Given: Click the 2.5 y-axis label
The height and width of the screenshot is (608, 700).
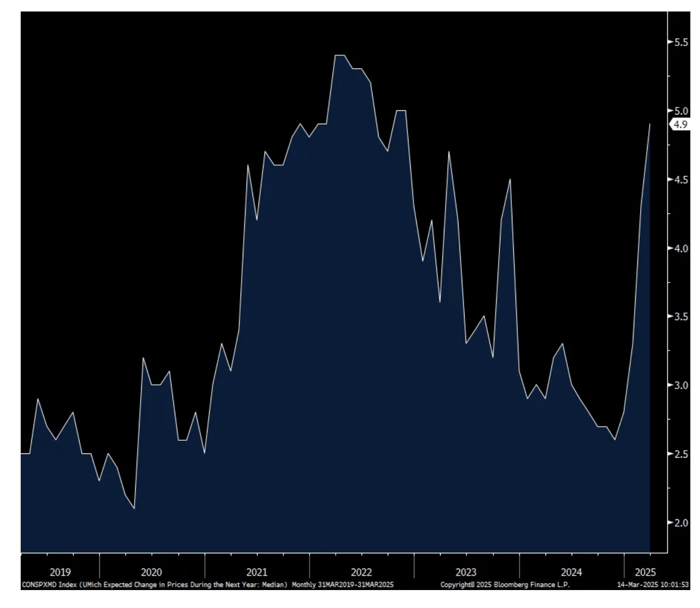Looking at the screenshot, I should 681,454.
